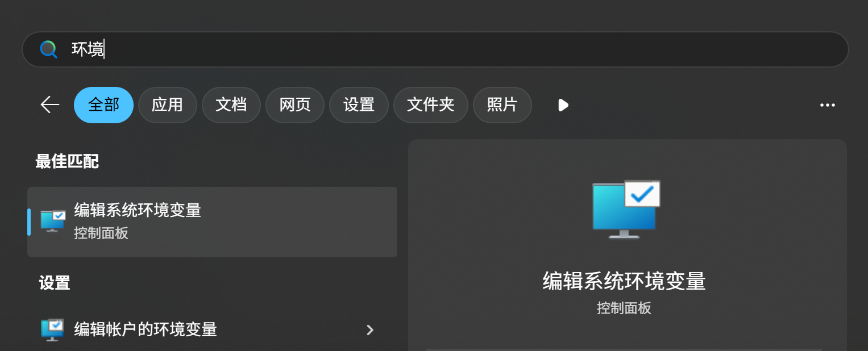
Task: Click the search magnifier icon
Action: click(49, 49)
